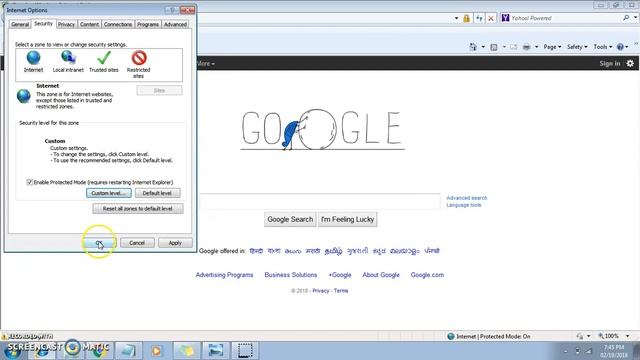
Task: Switch to the Security tab
Action: point(43,24)
